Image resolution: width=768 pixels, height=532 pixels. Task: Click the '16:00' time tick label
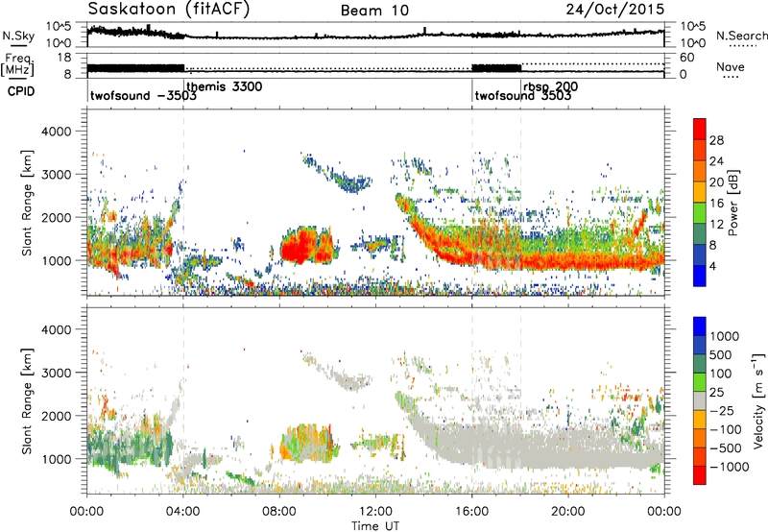471,512
